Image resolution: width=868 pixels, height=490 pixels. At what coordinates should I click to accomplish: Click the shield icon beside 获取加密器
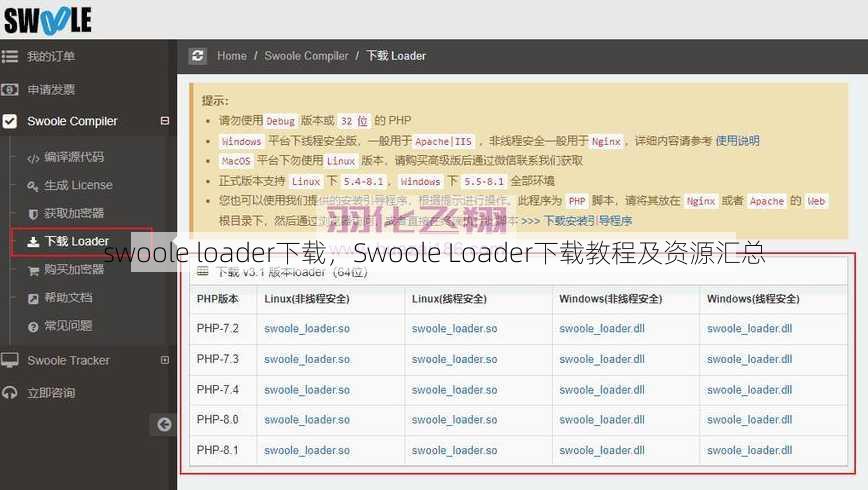tap(33, 214)
